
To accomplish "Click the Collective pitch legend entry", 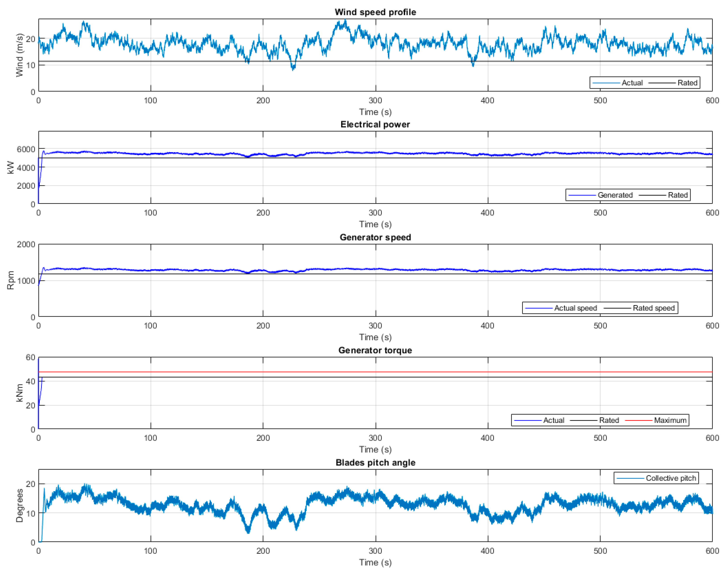I will pos(671,478).
